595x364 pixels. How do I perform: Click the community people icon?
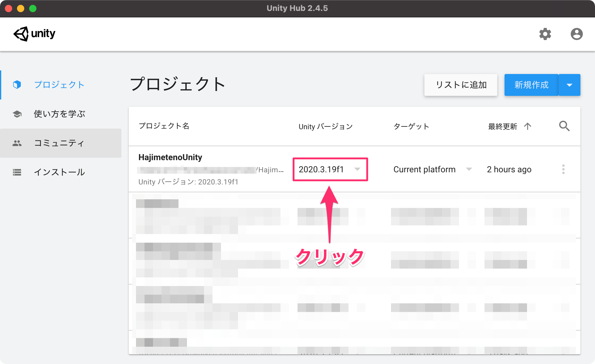17,143
